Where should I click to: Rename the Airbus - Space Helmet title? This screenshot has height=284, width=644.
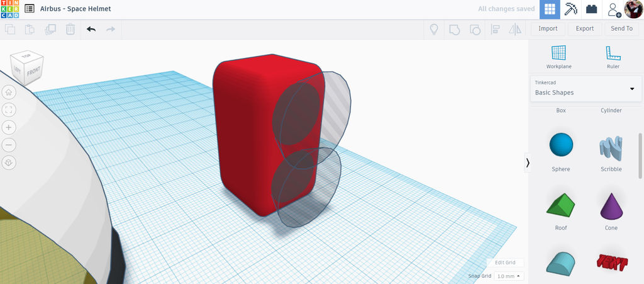pos(75,9)
